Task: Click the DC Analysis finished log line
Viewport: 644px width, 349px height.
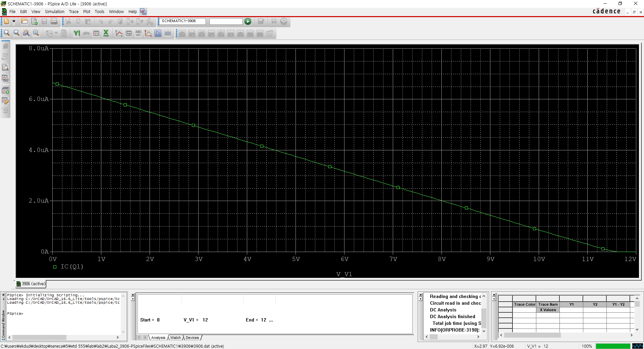Action: pyautogui.click(x=452, y=316)
